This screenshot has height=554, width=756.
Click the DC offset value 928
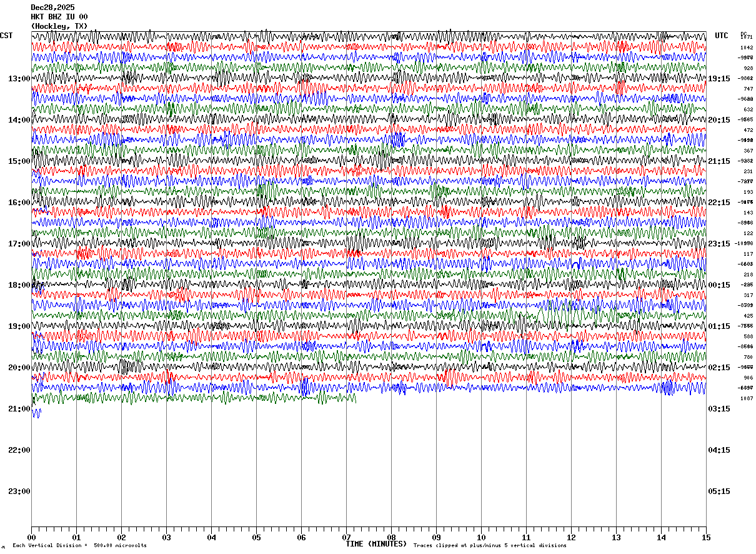748,68
